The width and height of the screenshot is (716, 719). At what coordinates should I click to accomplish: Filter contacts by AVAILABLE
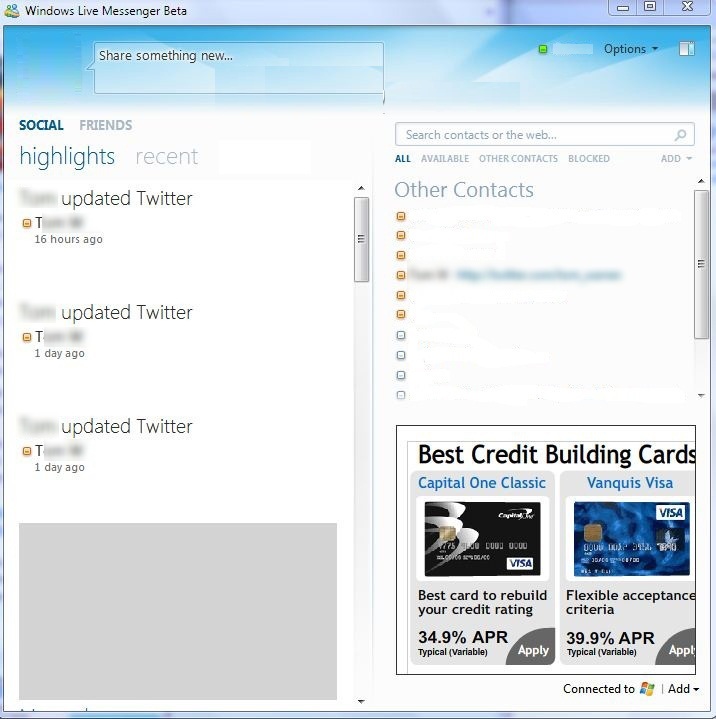pyautogui.click(x=445, y=159)
